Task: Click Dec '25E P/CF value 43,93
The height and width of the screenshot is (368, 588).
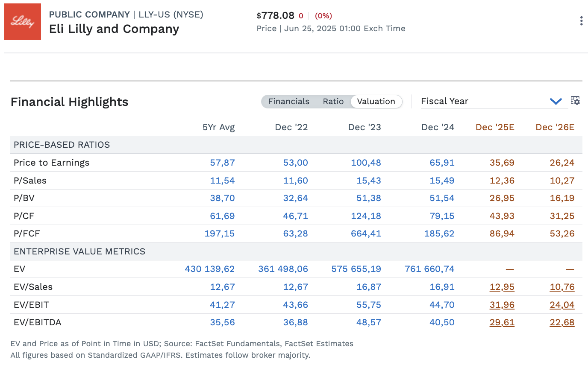Action: 502,216
